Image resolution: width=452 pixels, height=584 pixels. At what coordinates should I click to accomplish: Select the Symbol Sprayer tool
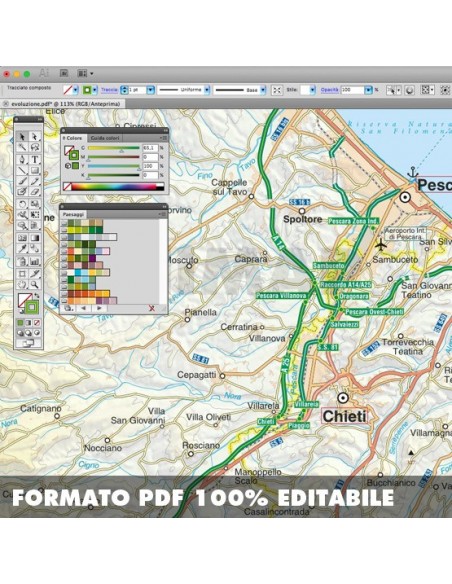click(22, 261)
